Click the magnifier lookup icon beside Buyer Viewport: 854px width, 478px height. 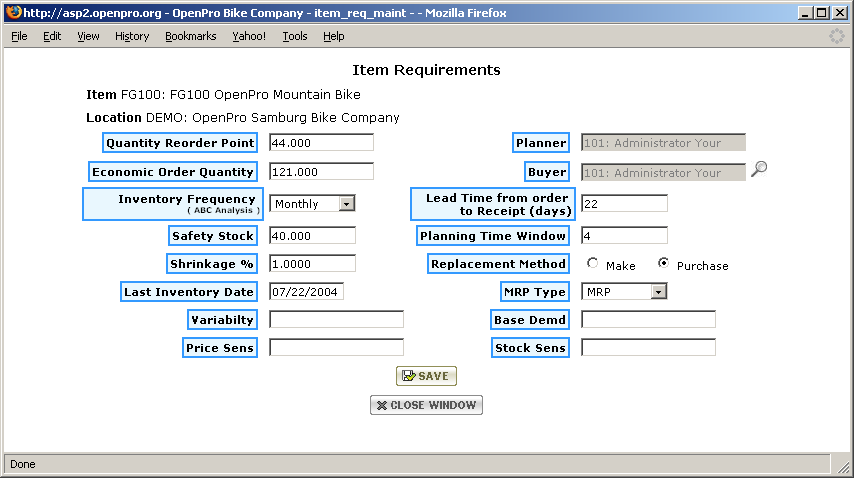(759, 169)
